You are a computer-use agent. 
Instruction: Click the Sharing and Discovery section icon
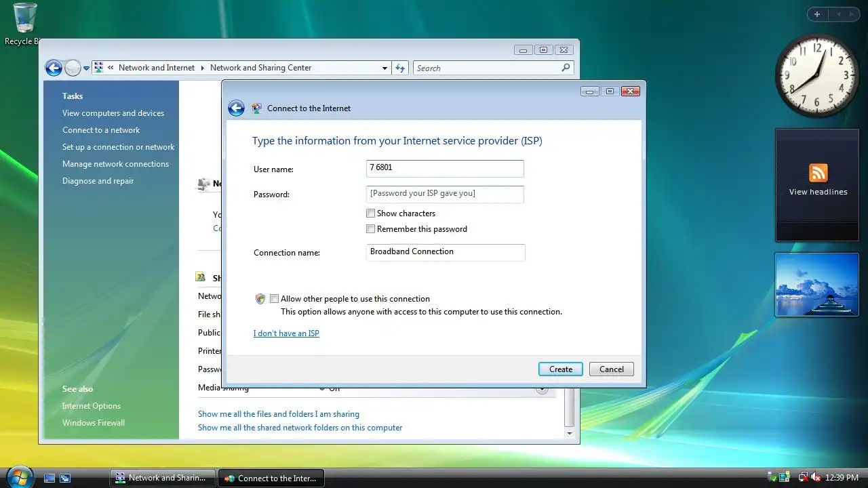(201, 277)
